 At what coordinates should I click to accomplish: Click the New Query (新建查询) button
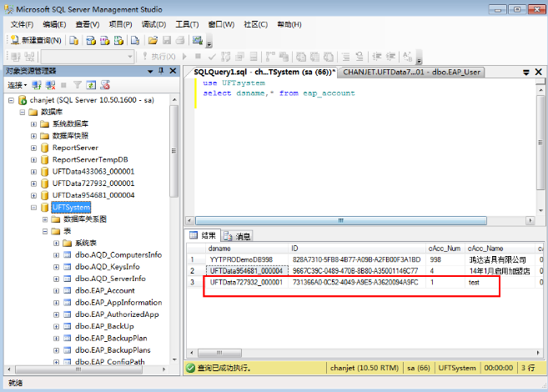tap(36, 40)
